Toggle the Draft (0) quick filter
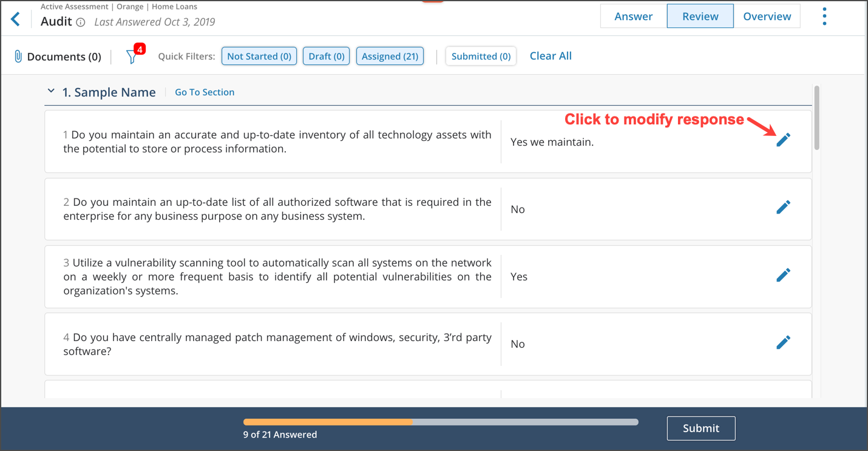Viewport: 868px width, 451px height. tap(326, 56)
